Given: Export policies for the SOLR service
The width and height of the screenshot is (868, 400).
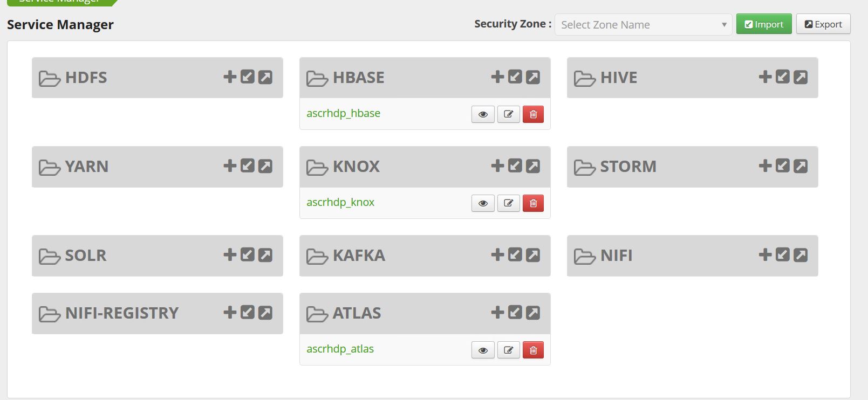Looking at the screenshot, I should 265,255.
